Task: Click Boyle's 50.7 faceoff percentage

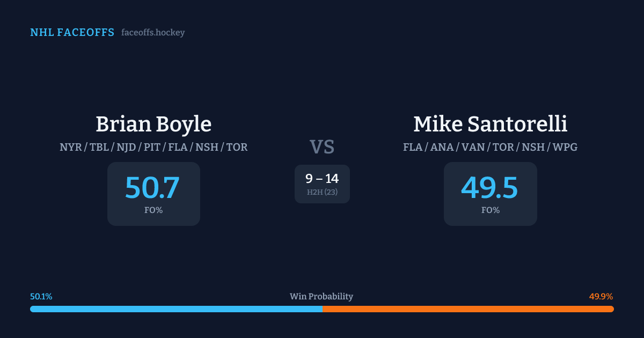Action: click(x=152, y=188)
